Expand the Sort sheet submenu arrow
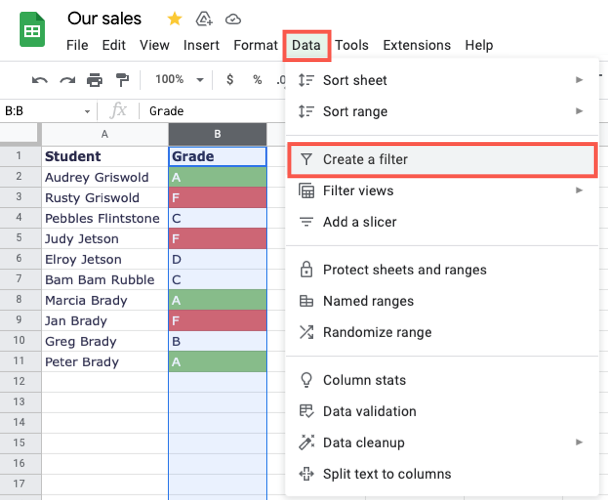Viewport: 608px width, 500px height. pyautogui.click(x=579, y=80)
